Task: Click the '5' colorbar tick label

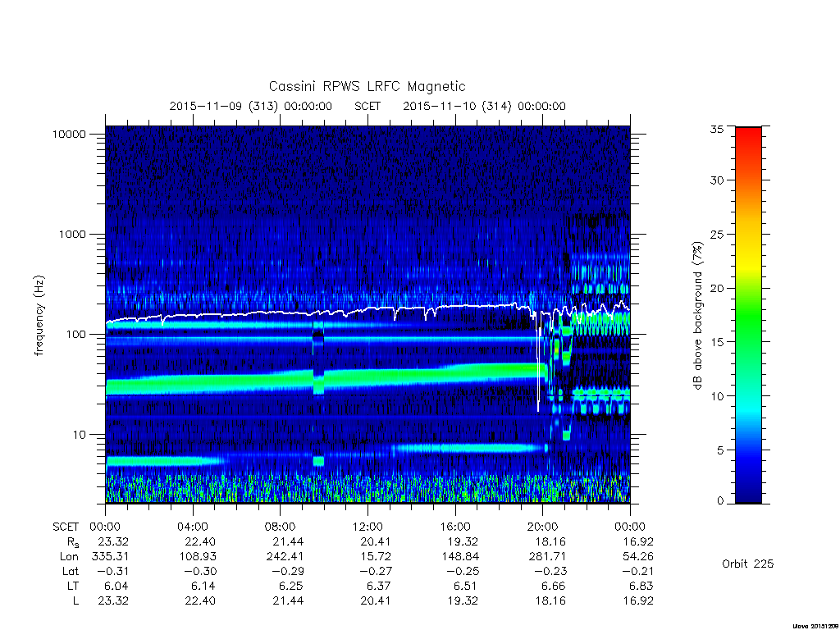Action: [x=719, y=450]
